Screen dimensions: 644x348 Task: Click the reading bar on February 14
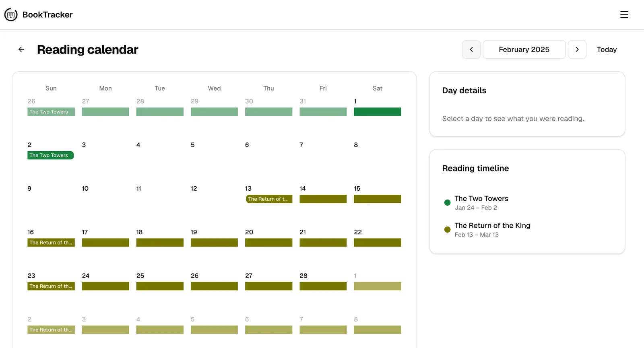point(323,199)
